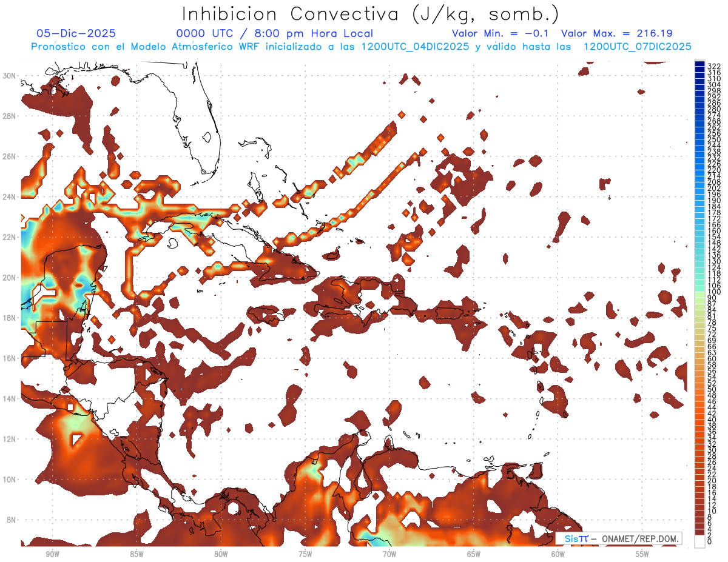Click the '24N' latitude label

pos(10,196)
